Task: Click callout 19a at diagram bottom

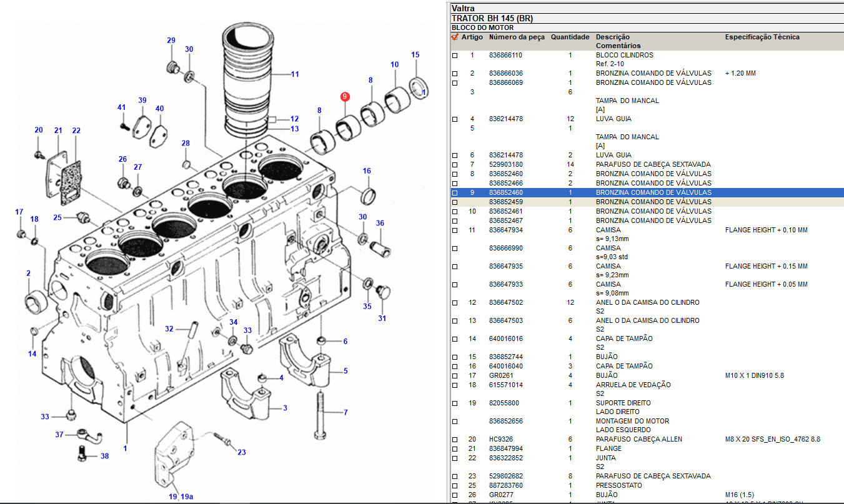Action: click(187, 497)
